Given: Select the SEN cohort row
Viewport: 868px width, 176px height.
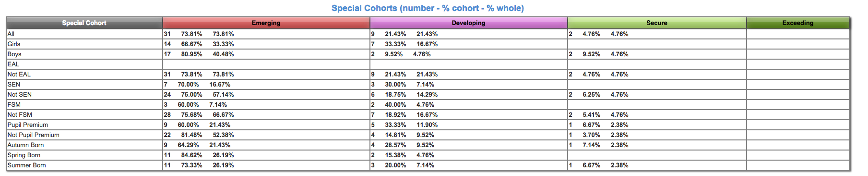Looking at the screenshot, I should click(x=428, y=85).
